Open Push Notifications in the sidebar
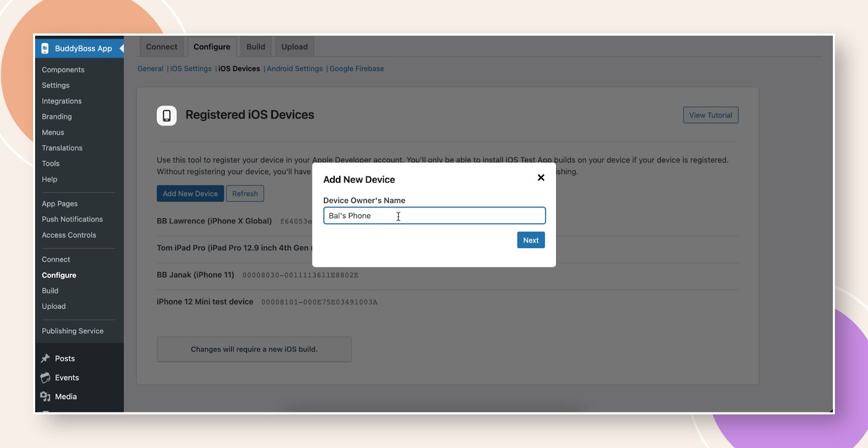The width and height of the screenshot is (868, 448). point(72,219)
